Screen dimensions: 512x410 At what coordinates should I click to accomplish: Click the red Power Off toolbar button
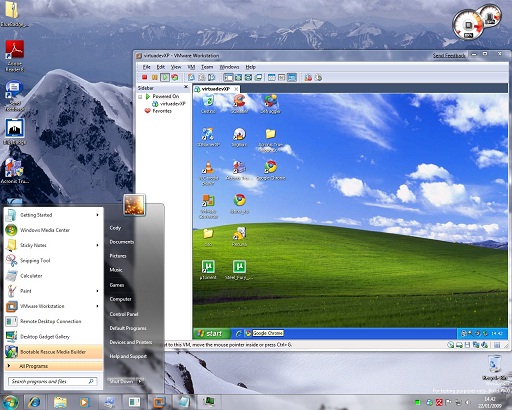pos(145,77)
